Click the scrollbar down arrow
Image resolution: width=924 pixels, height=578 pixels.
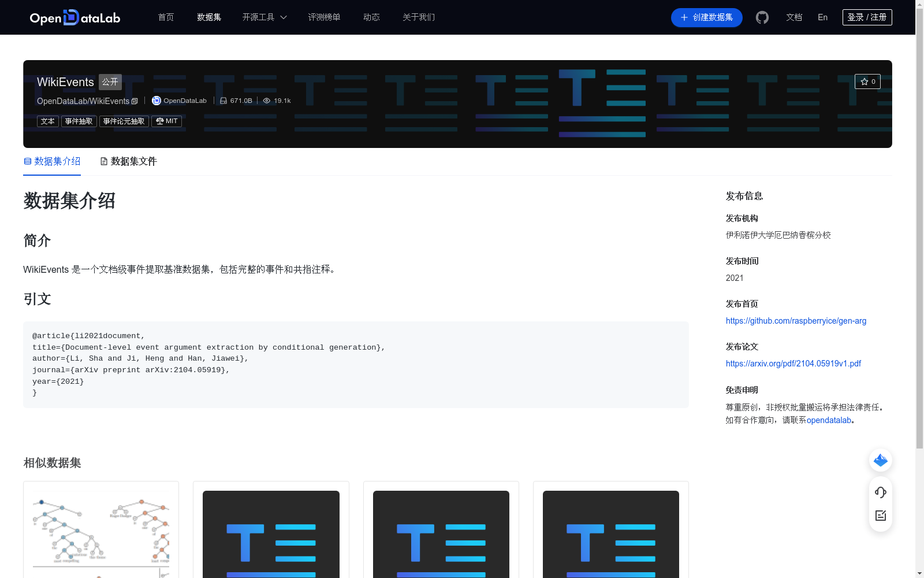919,573
